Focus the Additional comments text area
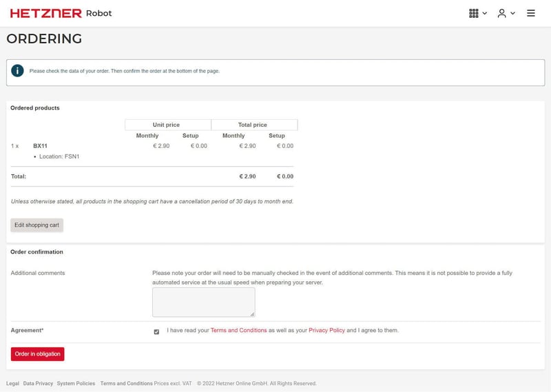551x392 pixels. click(203, 302)
